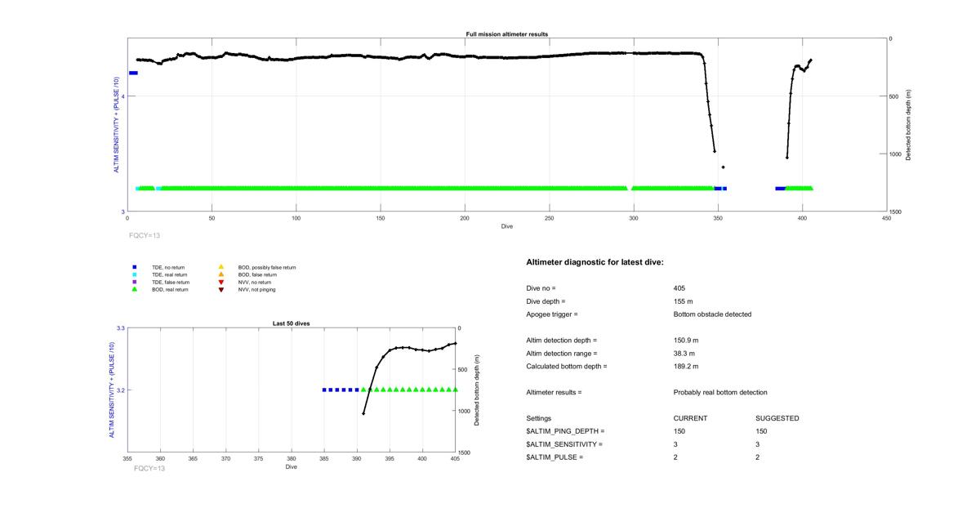Click the suggested $ALTIM_PULSE value 2
Viewport: 980px width, 508px height.
pos(759,457)
